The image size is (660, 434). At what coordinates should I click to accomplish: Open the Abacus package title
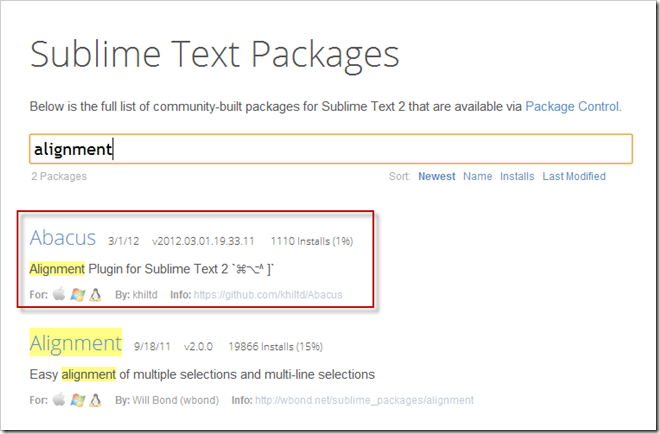63,238
